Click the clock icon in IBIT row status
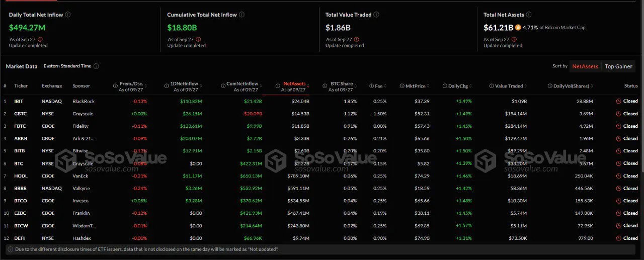 coord(618,101)
